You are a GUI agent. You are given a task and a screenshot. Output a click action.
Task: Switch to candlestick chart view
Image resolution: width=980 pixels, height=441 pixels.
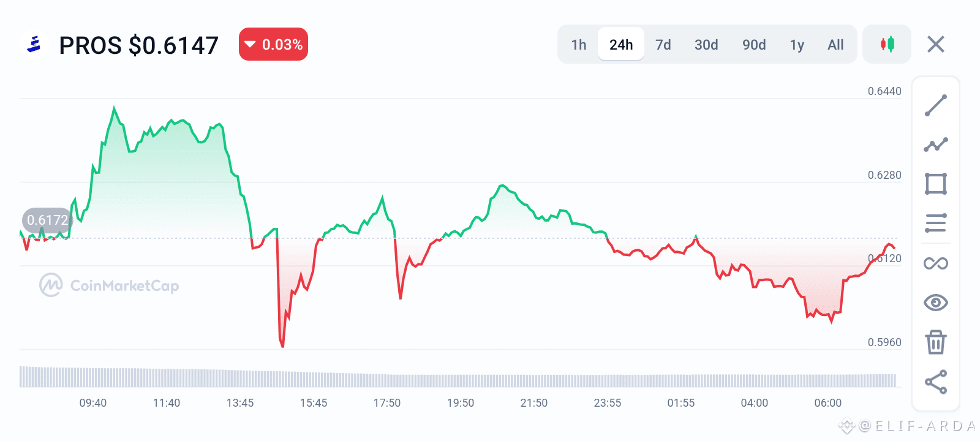pos(887,44)
